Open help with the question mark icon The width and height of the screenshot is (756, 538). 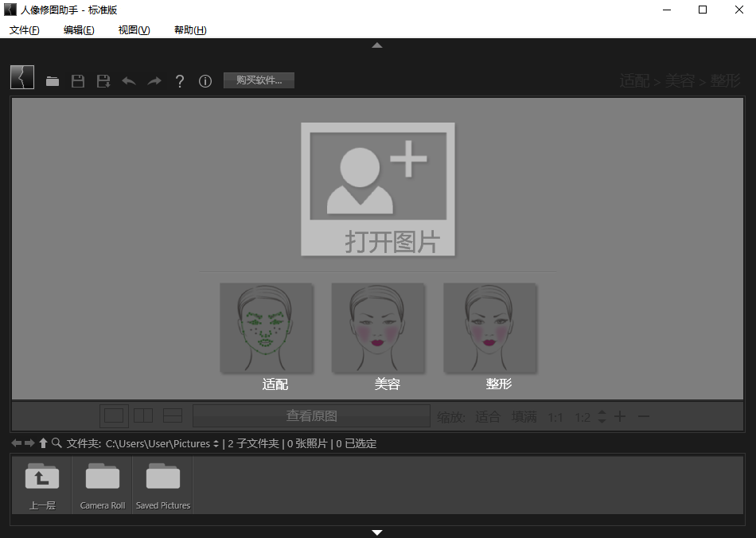point(180,81)
